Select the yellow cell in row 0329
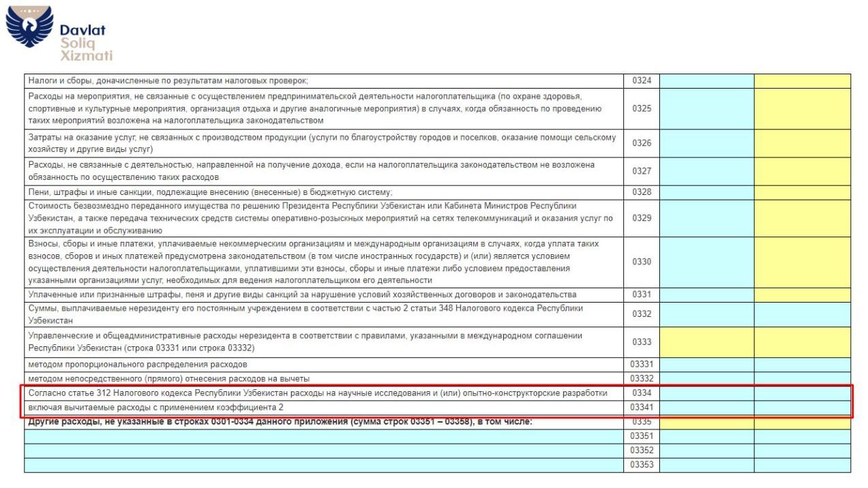This screenshot has height=488, width=868. [x=803, y=218]
